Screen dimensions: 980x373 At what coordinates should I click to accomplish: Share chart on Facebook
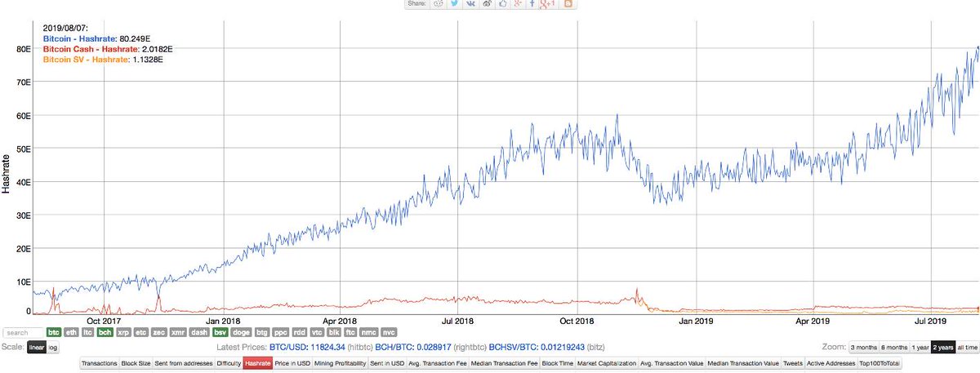(x=532, y=3)
